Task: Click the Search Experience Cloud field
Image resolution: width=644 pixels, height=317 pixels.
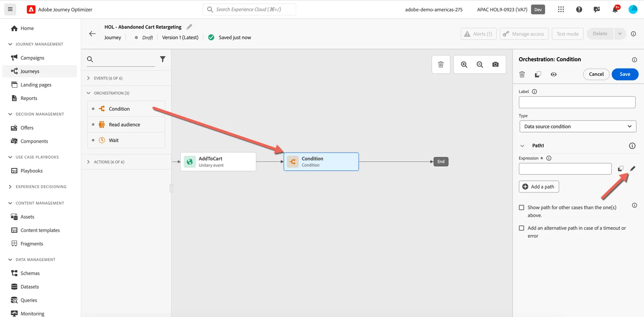Action: (249, 9)
